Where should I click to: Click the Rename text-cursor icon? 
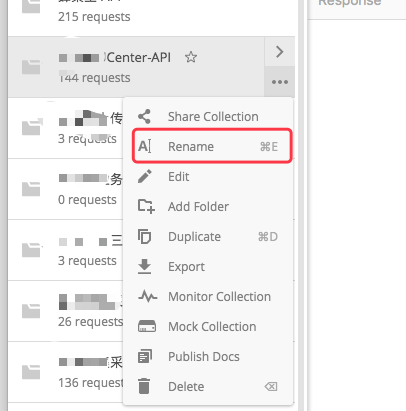click(145, 146)
